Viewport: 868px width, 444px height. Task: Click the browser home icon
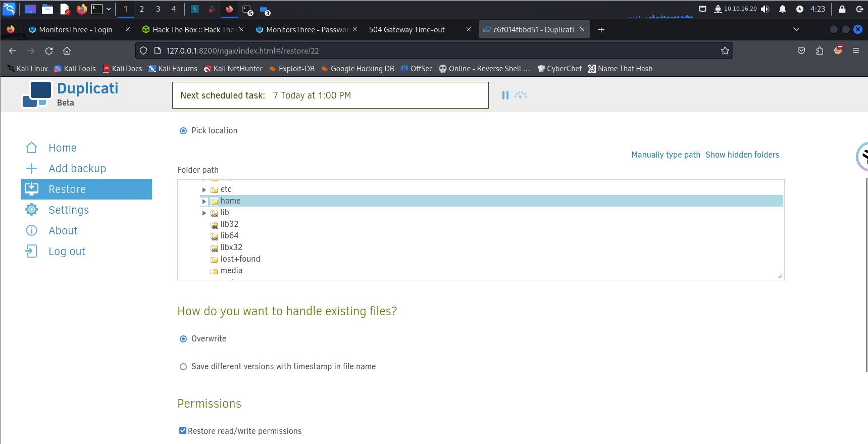point(67,51)
